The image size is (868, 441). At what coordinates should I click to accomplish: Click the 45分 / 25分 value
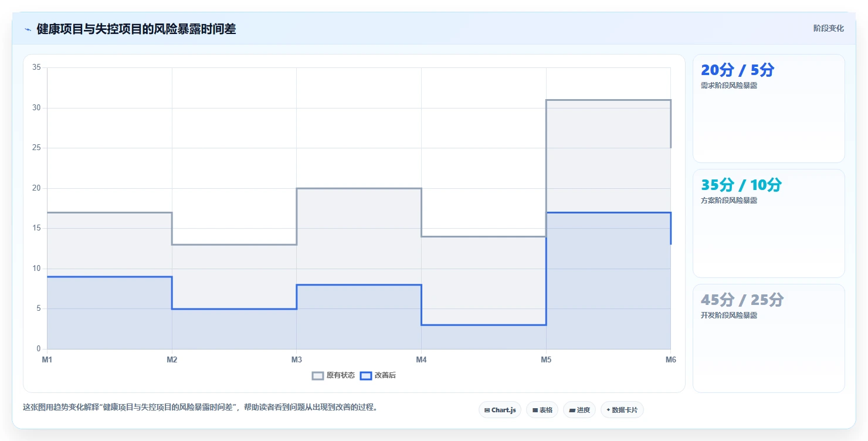point(742,300)
